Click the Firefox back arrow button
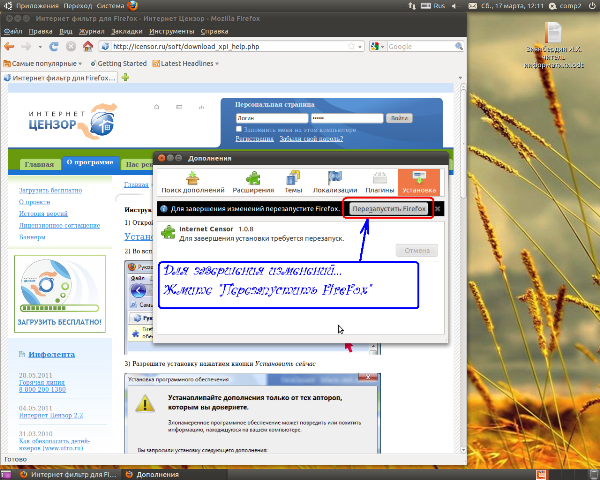600x480 pixels. point(9,46)
